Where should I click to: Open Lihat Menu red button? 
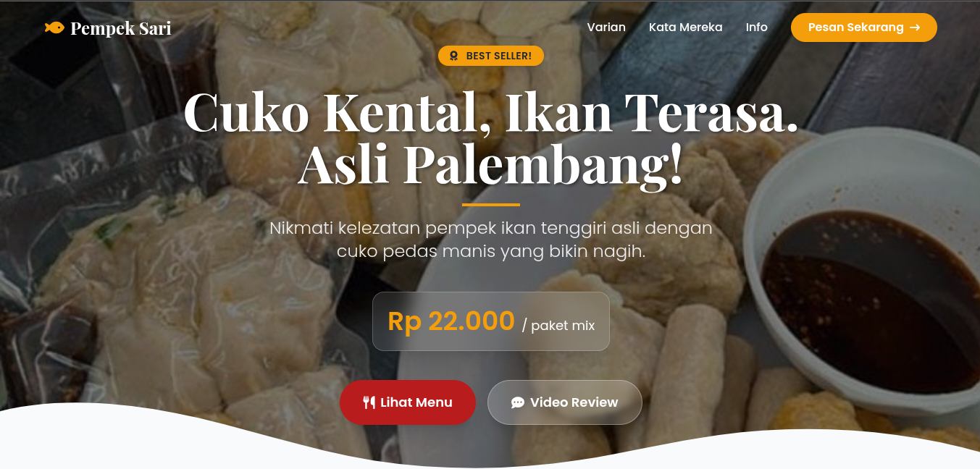[408, 402]
